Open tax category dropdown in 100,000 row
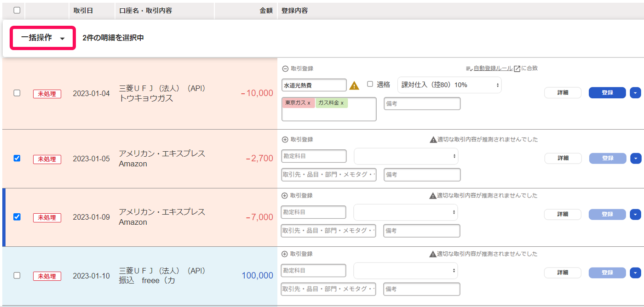The width and height of the screenshot is (644, 307). (406, 271)
